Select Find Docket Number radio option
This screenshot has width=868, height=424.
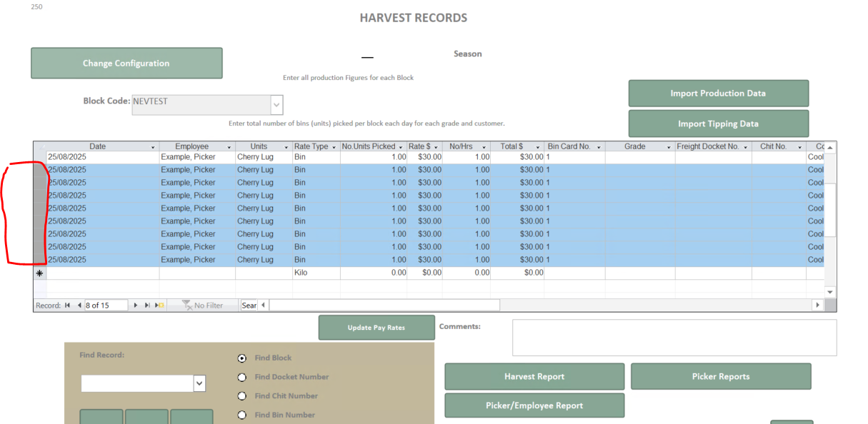click(x=242, y=377)
